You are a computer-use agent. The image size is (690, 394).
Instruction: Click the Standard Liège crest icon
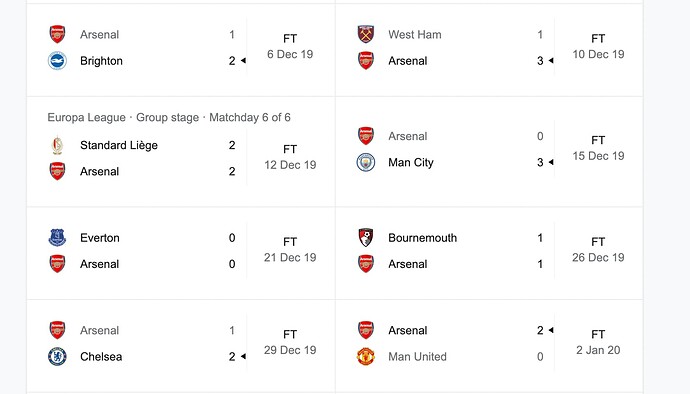[x=57, y=145]
